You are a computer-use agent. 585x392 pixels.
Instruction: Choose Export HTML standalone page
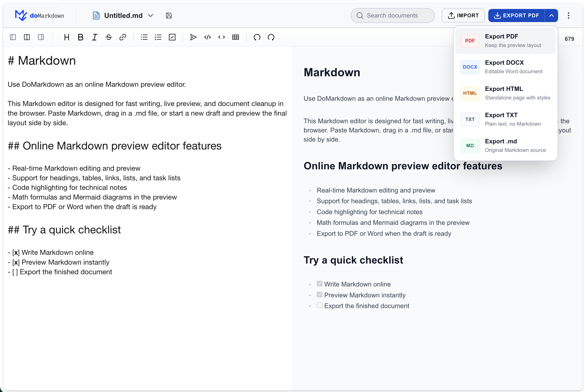coord(505,93)
